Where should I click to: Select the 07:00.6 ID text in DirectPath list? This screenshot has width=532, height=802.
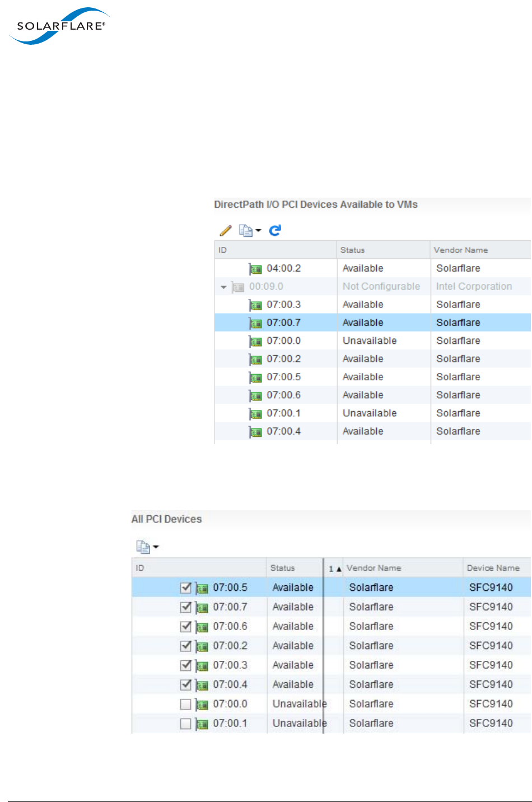(284, 395)
